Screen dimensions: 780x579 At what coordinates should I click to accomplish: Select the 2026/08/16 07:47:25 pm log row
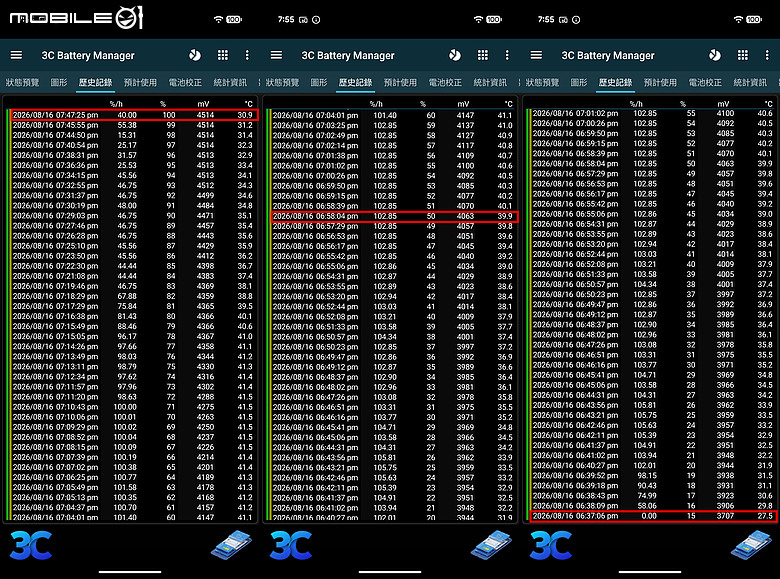[133, 115]
